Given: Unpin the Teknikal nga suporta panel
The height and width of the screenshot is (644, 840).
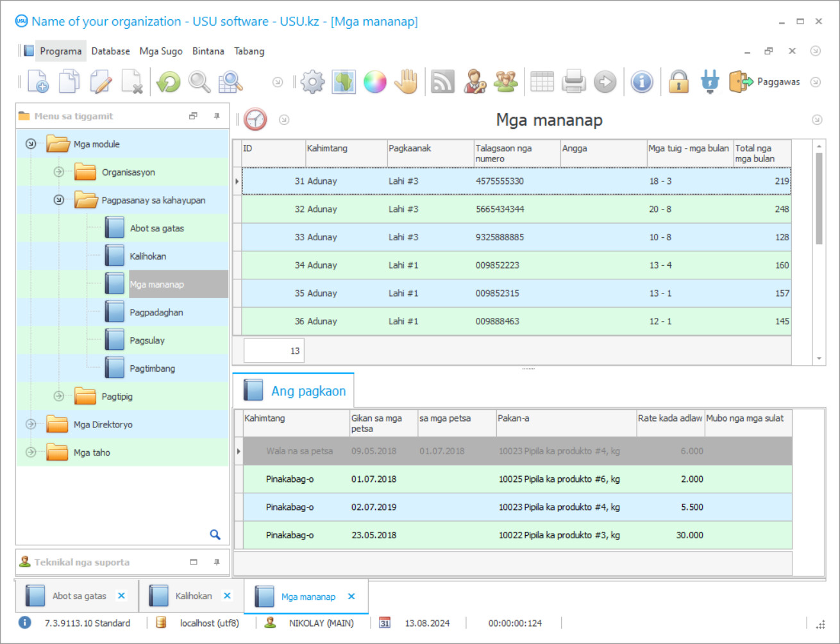Looking at the screenshot, I should (x=217, y=562).
